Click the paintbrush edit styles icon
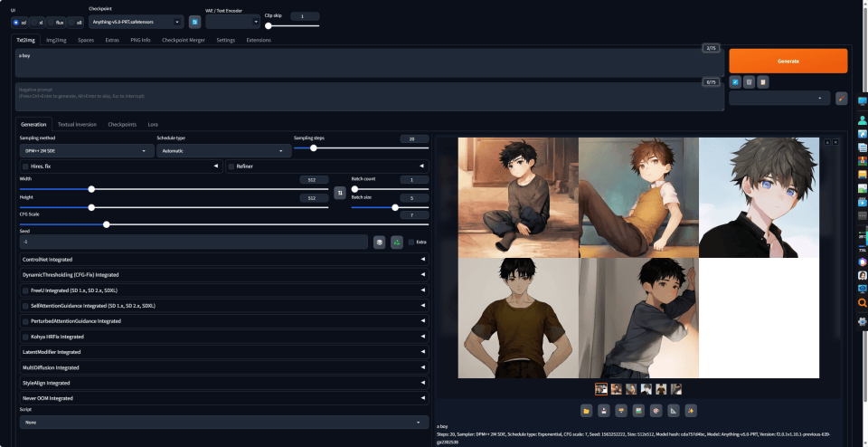868x447 pixels. coord(841,98)
